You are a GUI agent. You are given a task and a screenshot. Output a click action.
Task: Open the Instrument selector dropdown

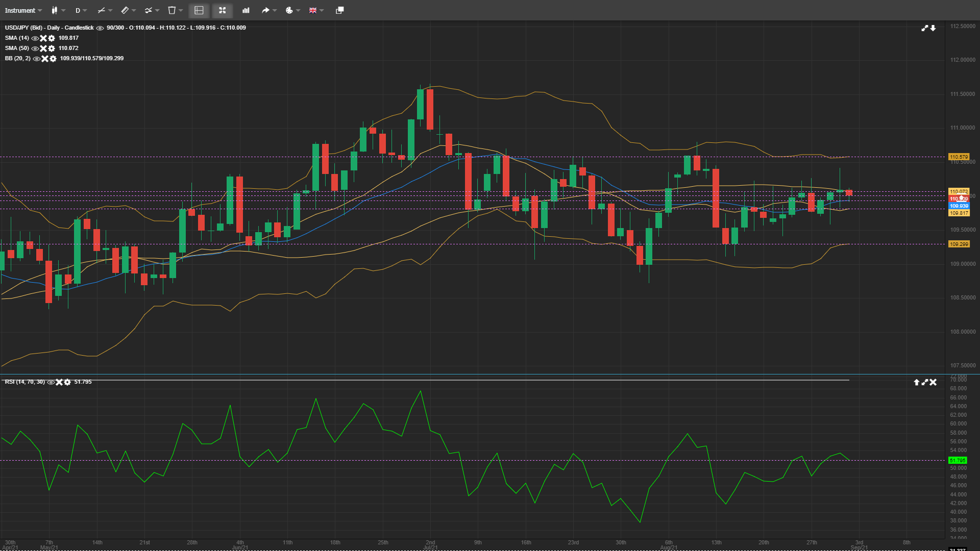click(x=23, y=10)
